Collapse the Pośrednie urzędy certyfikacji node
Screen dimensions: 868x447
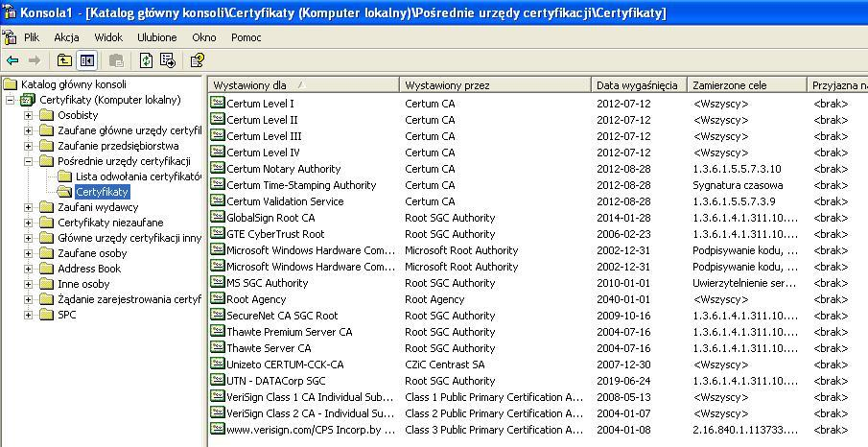(28, 161)
